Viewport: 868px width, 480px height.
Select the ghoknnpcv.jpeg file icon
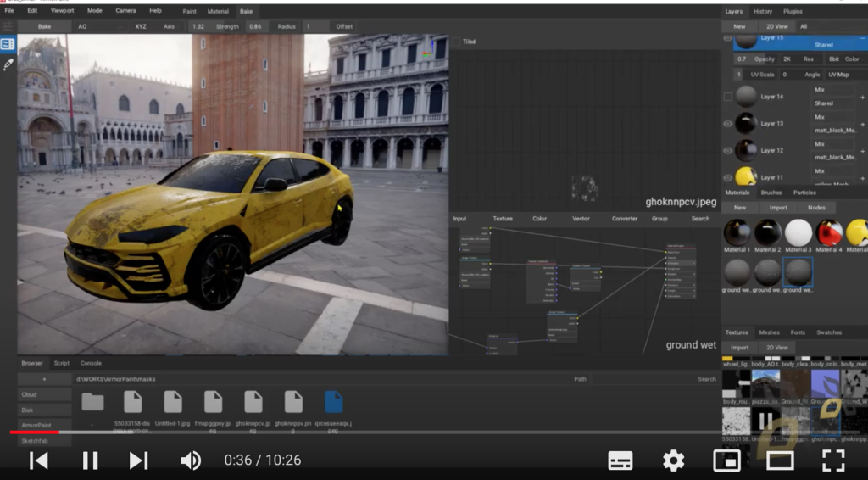(253, 402)
